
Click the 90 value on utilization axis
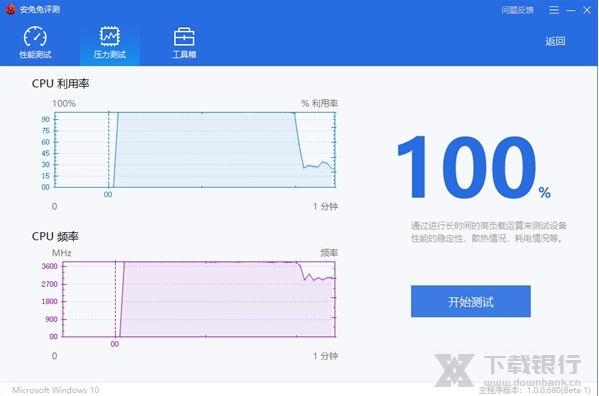tap(45, 119)
